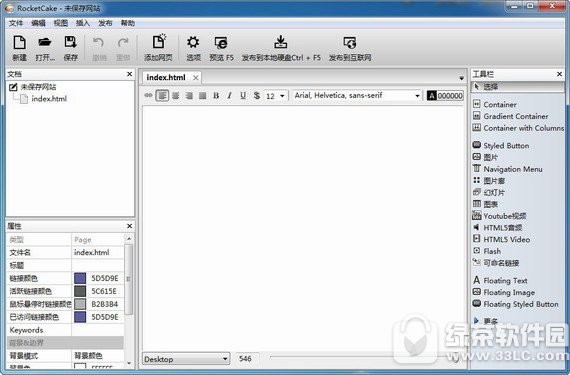This screenshot has width=570, height=375.
Task: Open the 插入 menu
Action: pyautogui.click(x=83, y=23)
